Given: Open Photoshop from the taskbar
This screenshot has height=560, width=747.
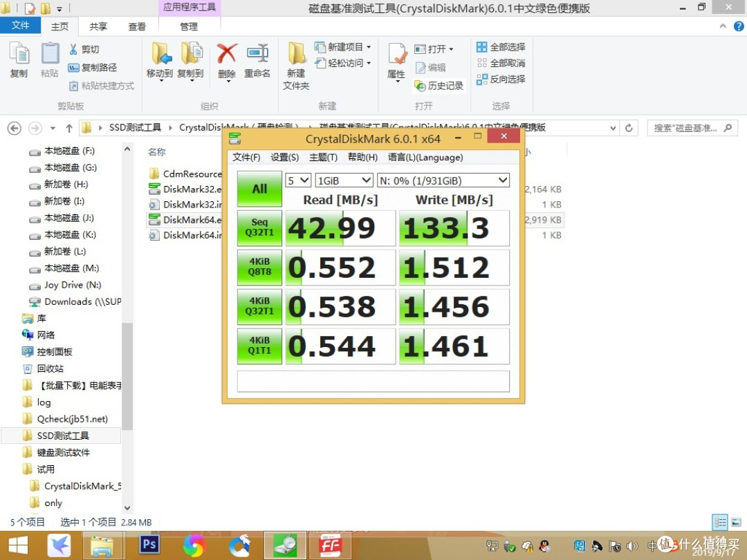Looking at the screenshot, I should [149, 544].
